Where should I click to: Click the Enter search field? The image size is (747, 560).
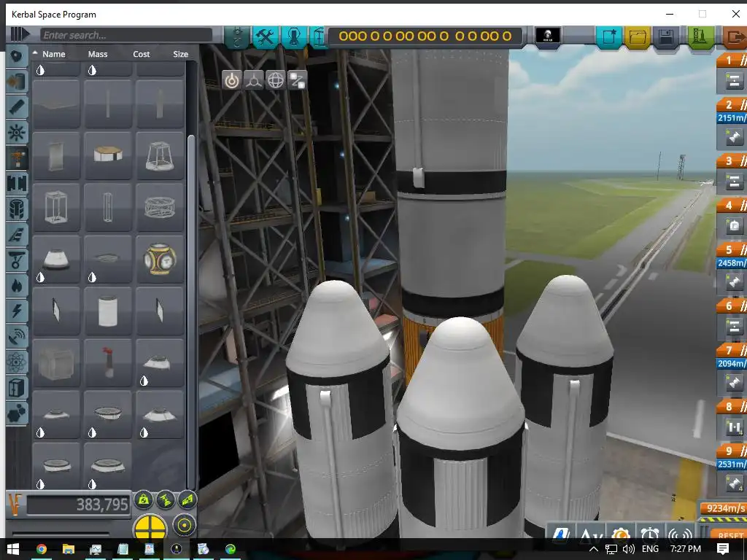click(125, 35)
